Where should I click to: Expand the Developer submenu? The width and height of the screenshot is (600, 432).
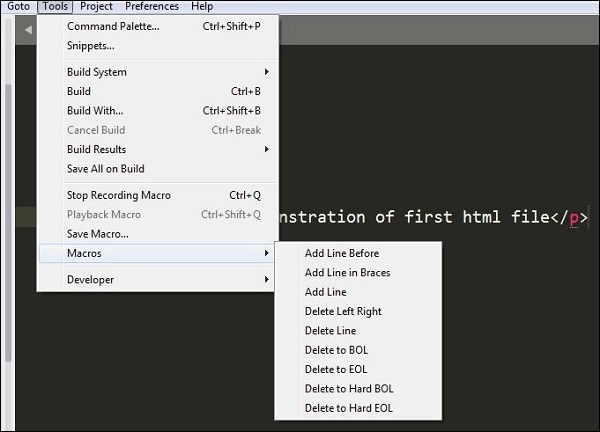click(90, 280)
